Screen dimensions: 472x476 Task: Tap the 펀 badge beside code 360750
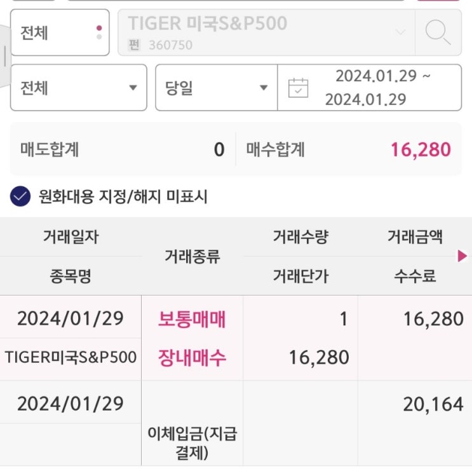pos(133,45)
